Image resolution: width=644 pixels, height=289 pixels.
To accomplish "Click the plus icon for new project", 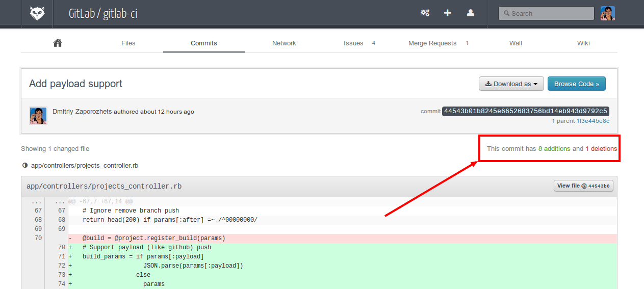I will [x=447, y=13].
